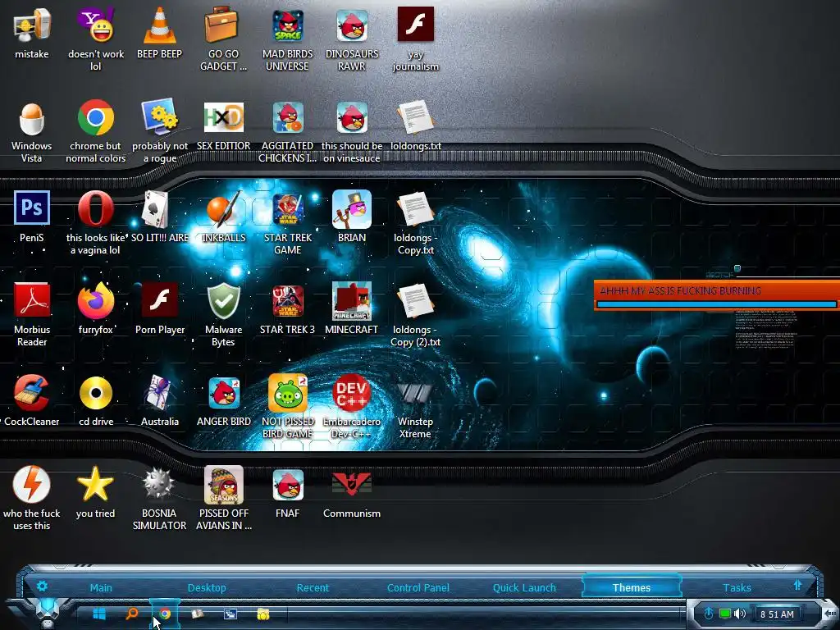The width and height of the screenshot is (840, 630).
Task: Click the speaker volume tray icon
Action: (740, 614)
